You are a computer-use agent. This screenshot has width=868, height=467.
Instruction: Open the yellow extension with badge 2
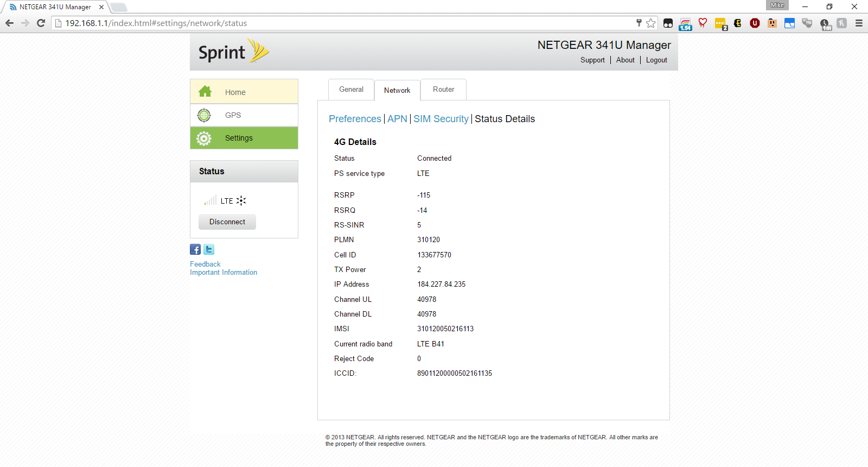(x=720, y=24)
